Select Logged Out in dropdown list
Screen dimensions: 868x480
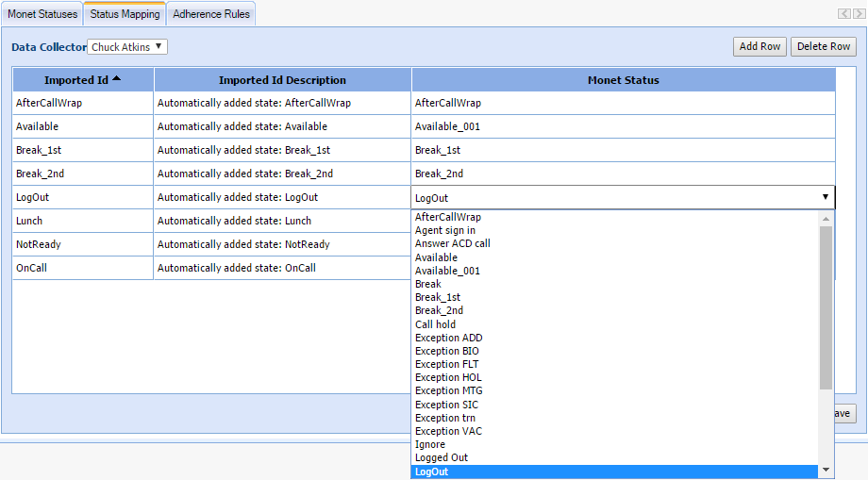click(441, 457)
